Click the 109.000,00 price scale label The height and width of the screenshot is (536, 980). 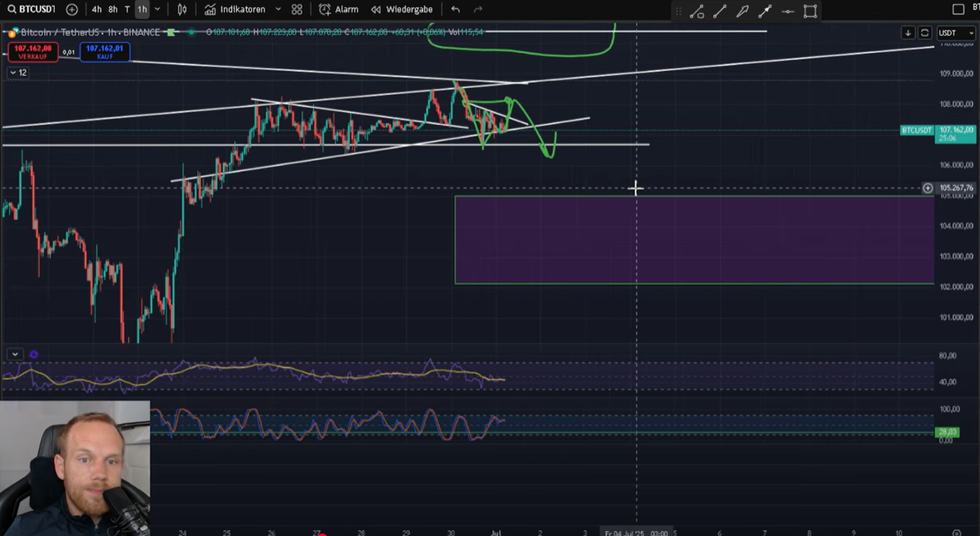pos(956,73)
